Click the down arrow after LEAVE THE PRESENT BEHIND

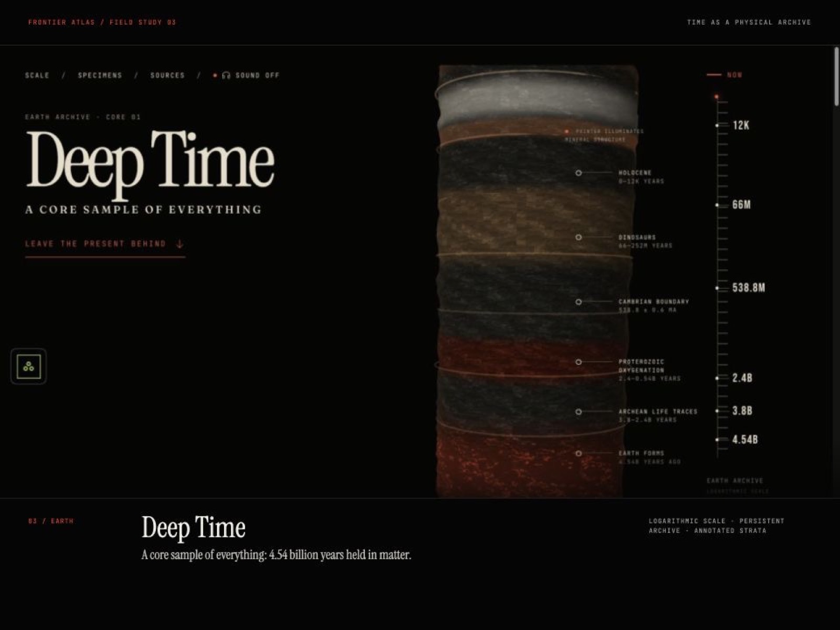180,244
